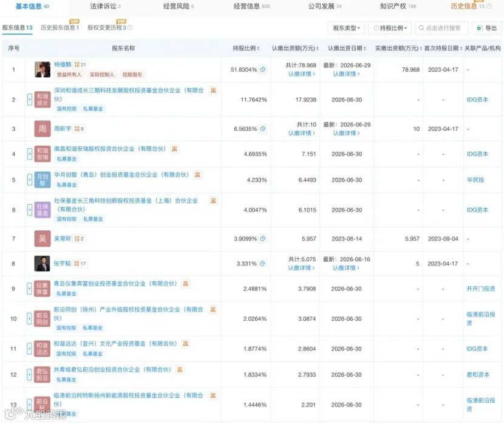
Task: Open the 华民投 related institution link
Action: click(x=475, y=180)
